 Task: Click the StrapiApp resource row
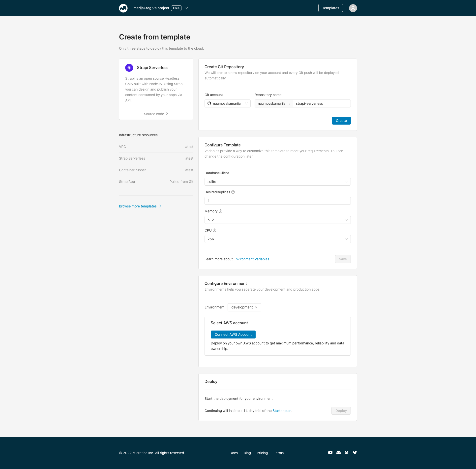[156, 182]
